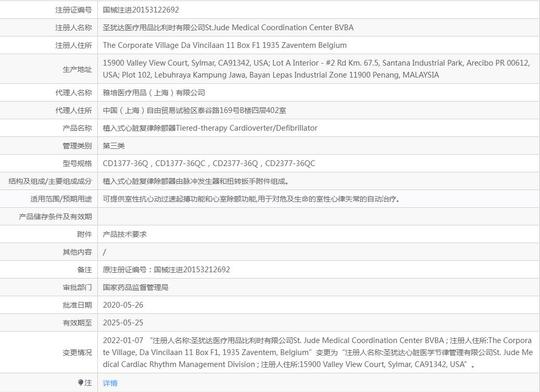Image resolution: width=540 pixels, height=392 pixels.
Task: Select agent name 雅培医疗用品（上海）有限公司
Action: coord(154,93)
